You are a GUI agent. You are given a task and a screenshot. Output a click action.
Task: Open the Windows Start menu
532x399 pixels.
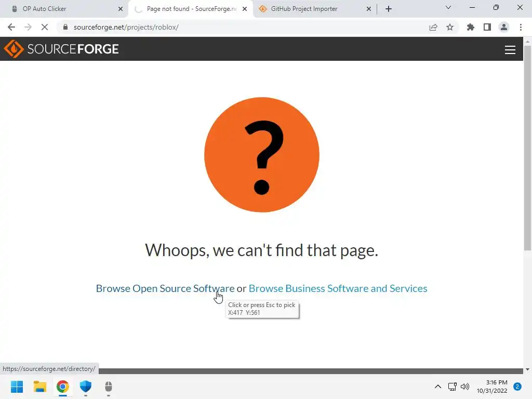pos(17,387)
